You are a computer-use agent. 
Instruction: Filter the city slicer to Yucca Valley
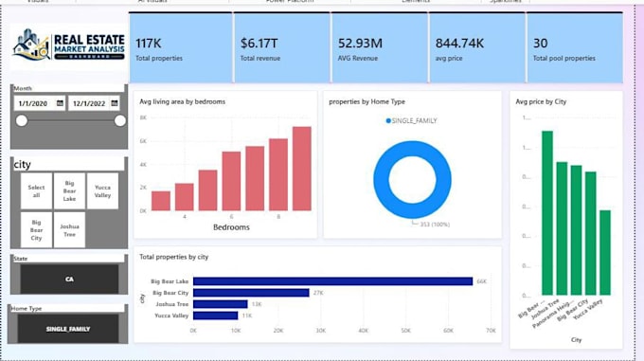point(102,191)
